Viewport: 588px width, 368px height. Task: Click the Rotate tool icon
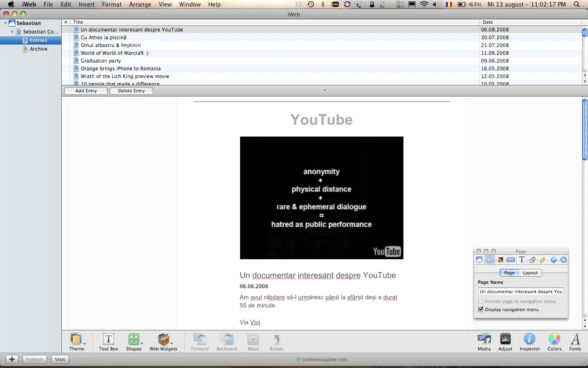[276, 342]
